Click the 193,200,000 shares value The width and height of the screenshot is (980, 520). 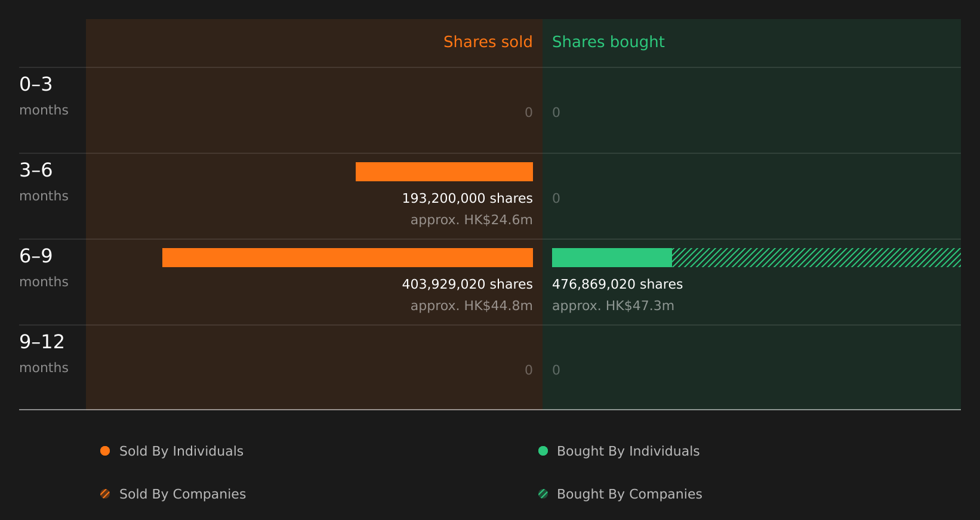pyautogui.click(x=467, y=198)
